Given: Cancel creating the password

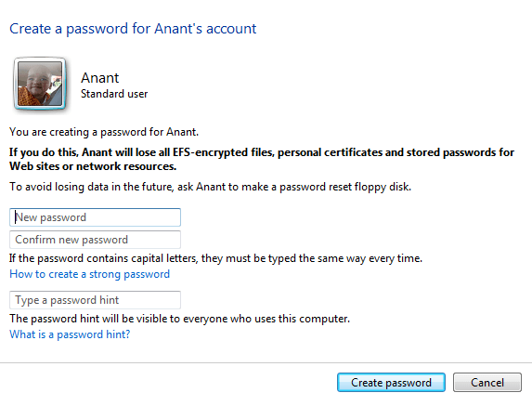Looking at the screenshot, I should click(x=487, y=383).
